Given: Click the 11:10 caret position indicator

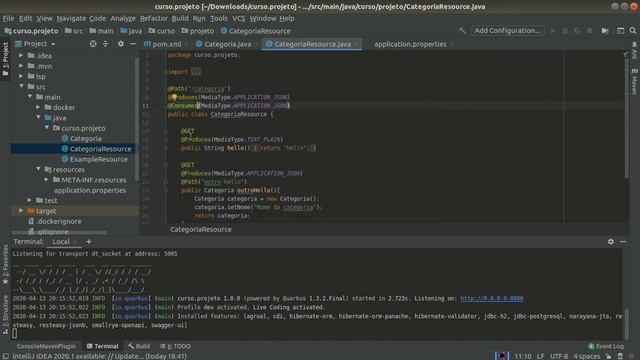Looking at the screenshot, I should coord(522,356).
